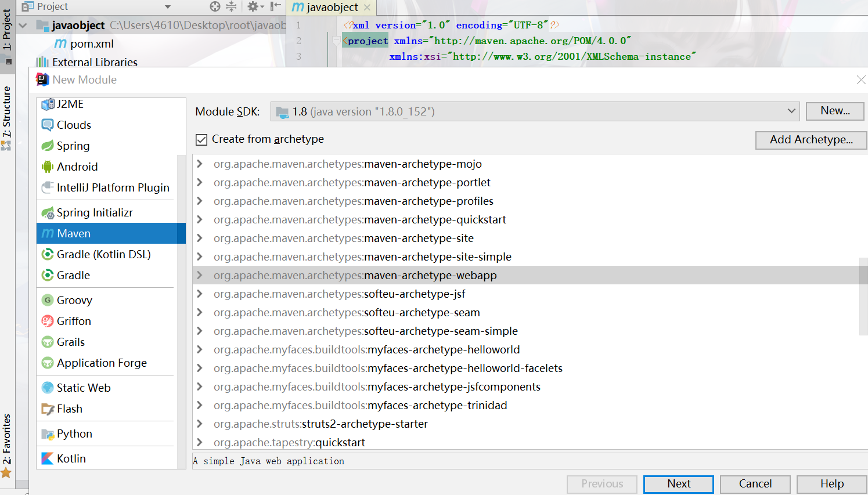Click the scroll-from-source target icon in Project panel
This screenshot has width=868, height=495.
[215, 6]
